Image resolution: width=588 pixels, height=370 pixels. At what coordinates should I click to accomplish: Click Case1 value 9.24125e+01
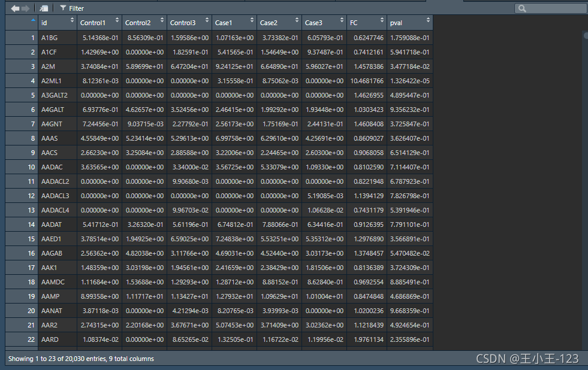[235, 66]
